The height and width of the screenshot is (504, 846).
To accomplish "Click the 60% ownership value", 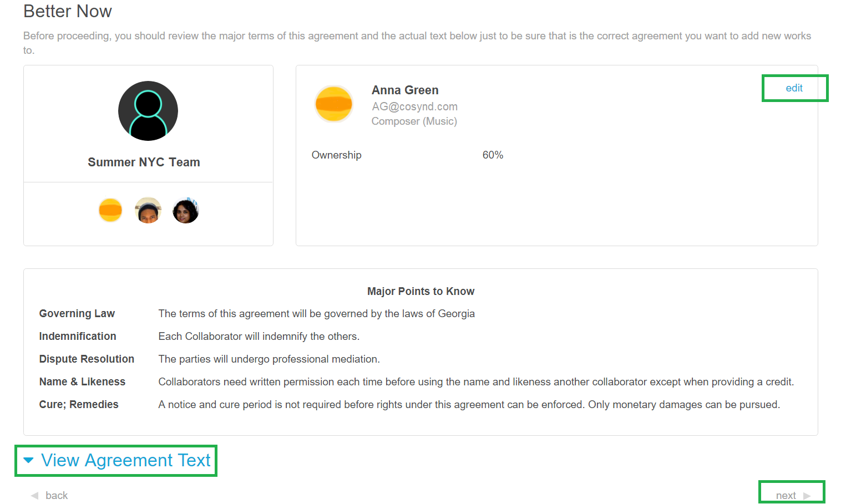I will pyautogui.click(x=493, y=155).
